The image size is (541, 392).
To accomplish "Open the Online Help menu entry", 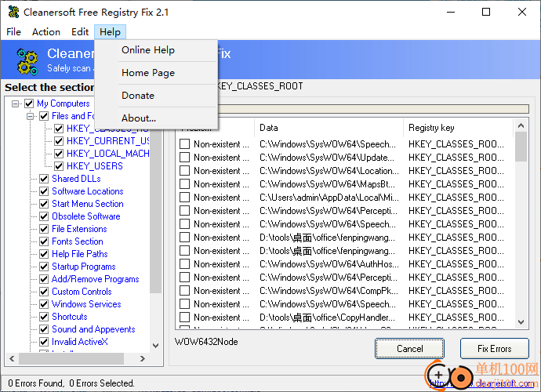I will pyautogui.click(x=148, y=50).
